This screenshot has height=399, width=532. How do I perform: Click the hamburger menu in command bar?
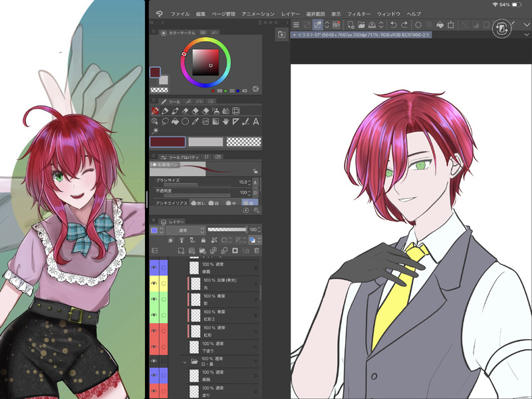point(296,25)
